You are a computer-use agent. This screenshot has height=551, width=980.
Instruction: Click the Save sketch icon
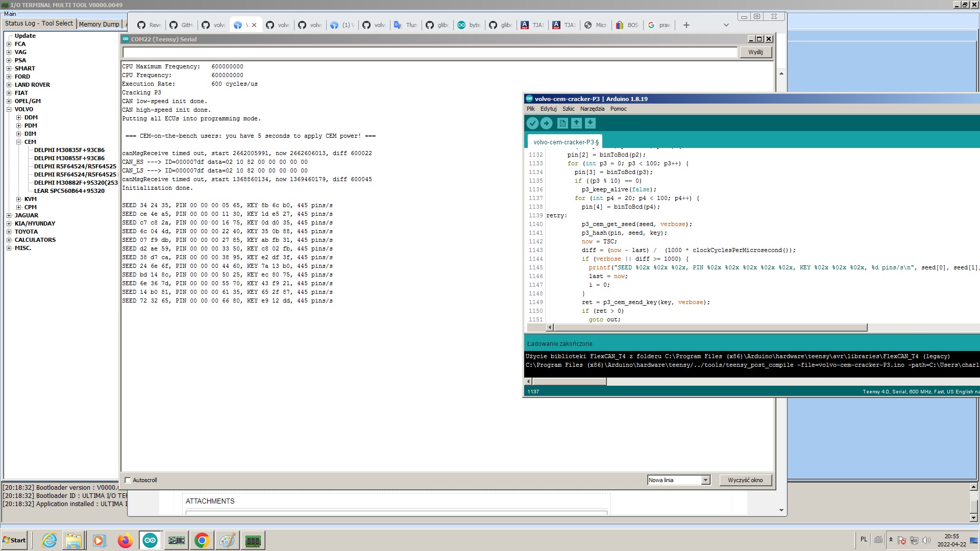pos(590,123)
